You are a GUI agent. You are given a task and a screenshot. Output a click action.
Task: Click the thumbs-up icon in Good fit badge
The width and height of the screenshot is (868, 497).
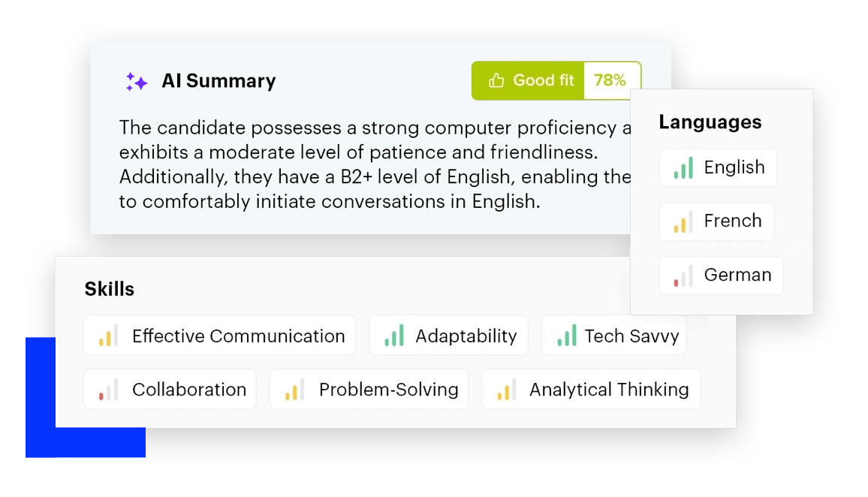pyautogui.click(x=496, y=80)
